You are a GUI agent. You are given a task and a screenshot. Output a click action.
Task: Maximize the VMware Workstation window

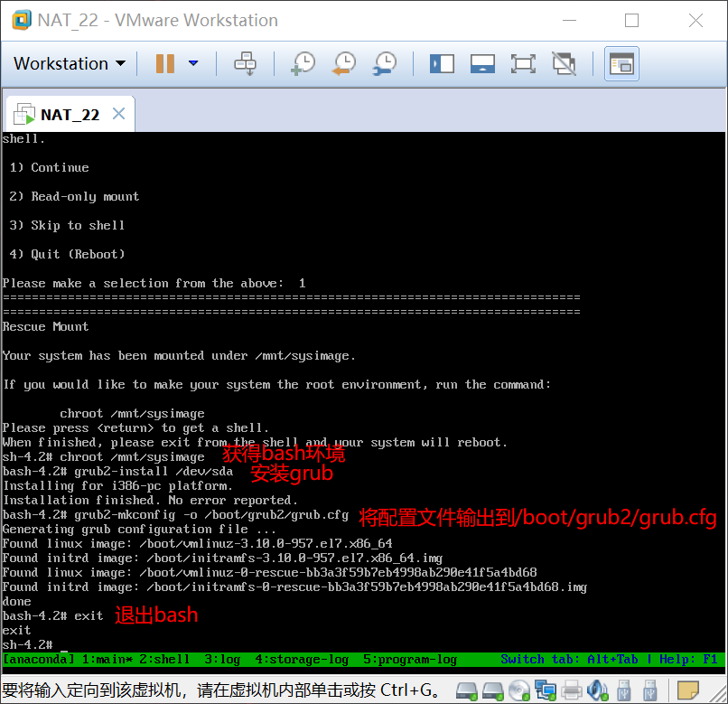tap(632, 21)
